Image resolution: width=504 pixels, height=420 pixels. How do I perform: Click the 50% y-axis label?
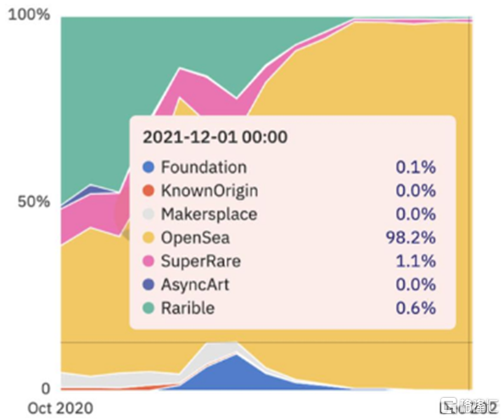tap(34, 202)
